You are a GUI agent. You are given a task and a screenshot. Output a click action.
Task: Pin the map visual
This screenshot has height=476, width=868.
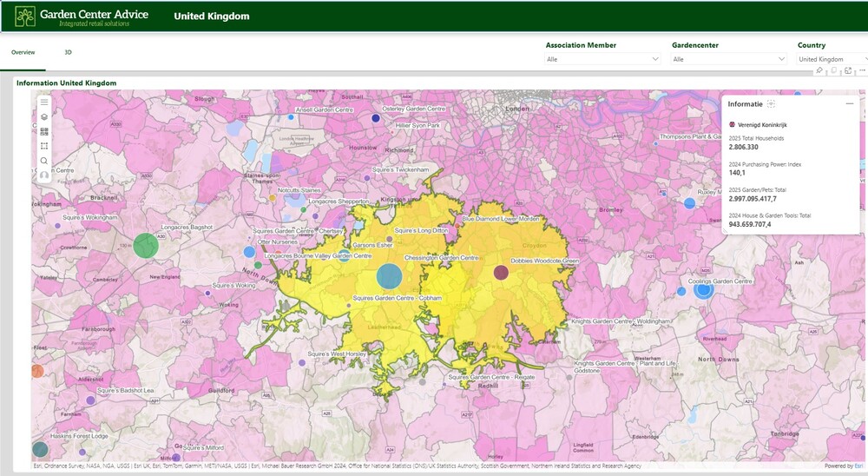click(819, 71)
